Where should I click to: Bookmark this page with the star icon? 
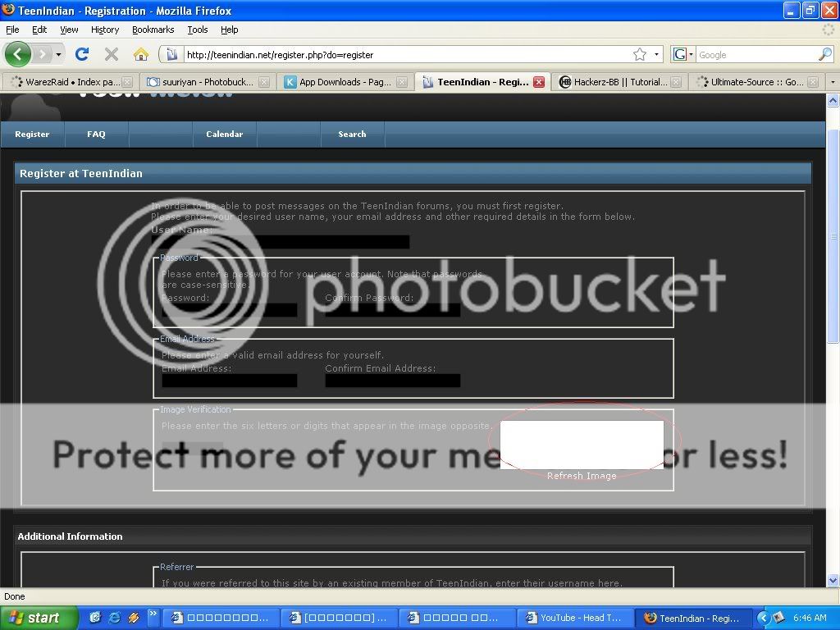click(639, 55)
